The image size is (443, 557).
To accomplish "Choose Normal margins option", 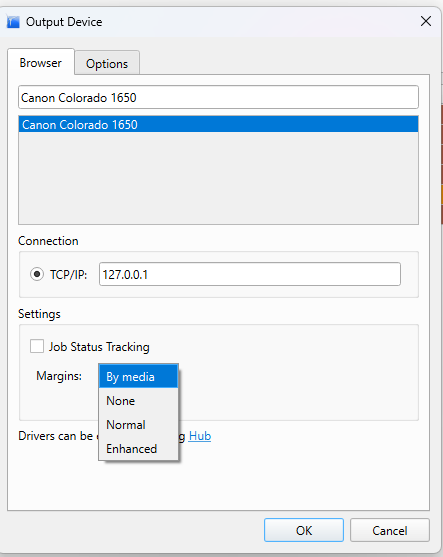I will click(138, 424).
